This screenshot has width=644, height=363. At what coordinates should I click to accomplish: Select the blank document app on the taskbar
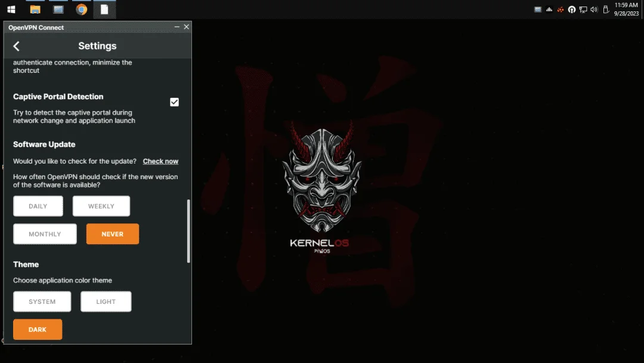[104, 10]
